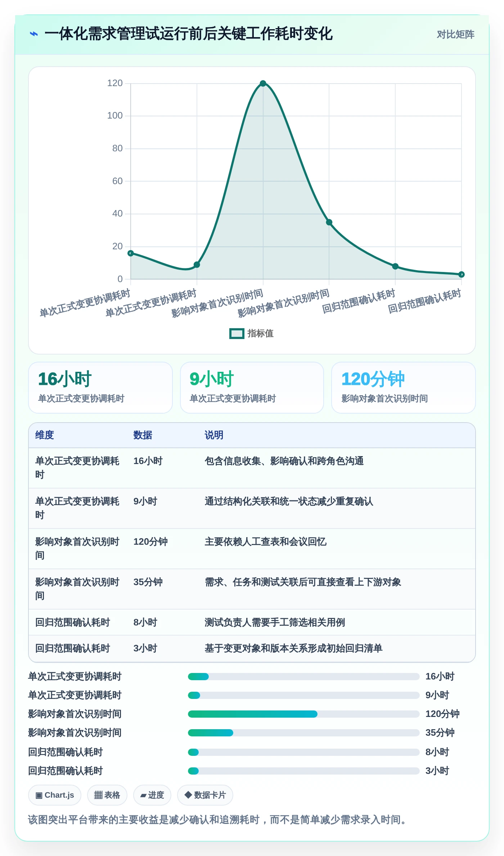Click the 数据 column header
Viewport: 504px width, 856px height.
(143, 435)
